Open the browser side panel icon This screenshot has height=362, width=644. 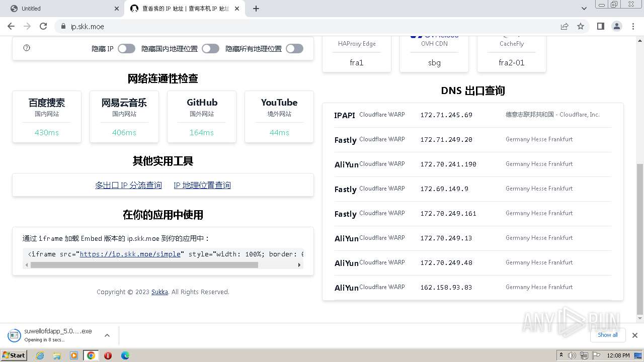coord(600,26)
